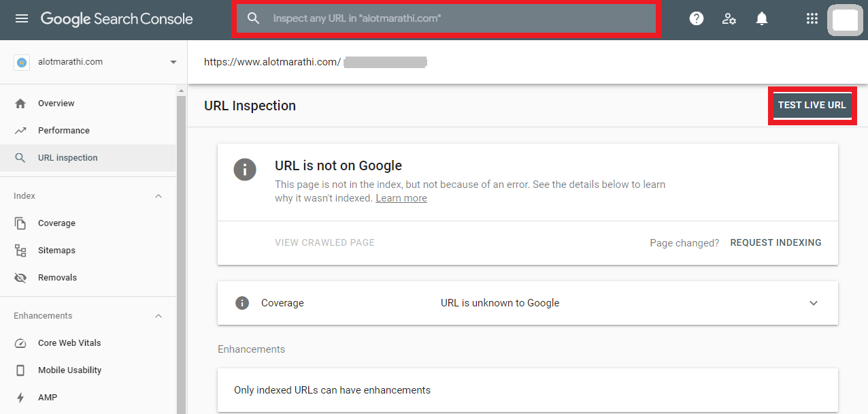The height and width of the screenshot is (414, 868).
Task: Click the URL inspection magnifier icon
Action: click(20, 158)
